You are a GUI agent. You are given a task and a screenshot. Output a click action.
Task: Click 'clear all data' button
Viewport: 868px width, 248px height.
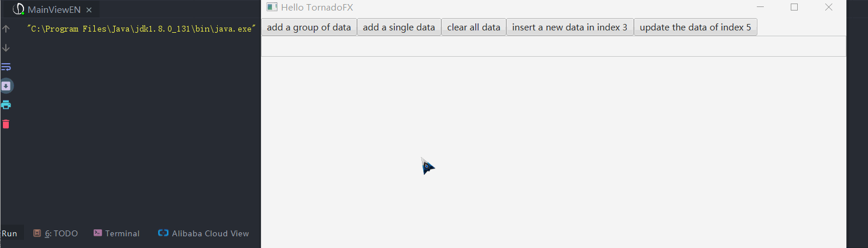[x=474, y=27]
